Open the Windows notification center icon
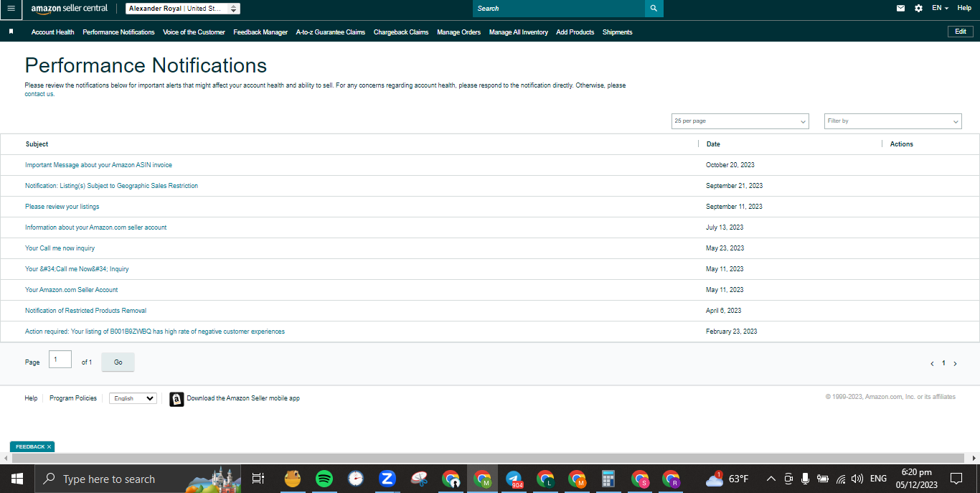The height and width of the screenshot is (493, 980). click(956, 479)
